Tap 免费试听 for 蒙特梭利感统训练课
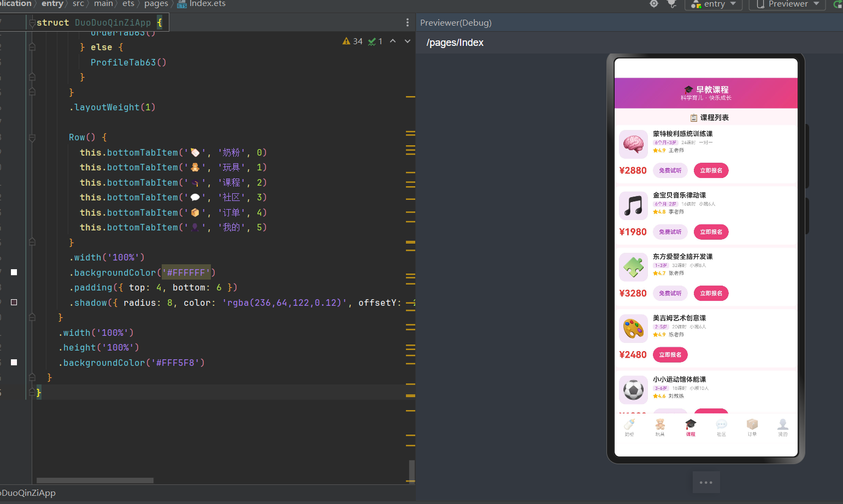Image resolution: width=843 pixels, height=504 pixels. click(670, 170)
